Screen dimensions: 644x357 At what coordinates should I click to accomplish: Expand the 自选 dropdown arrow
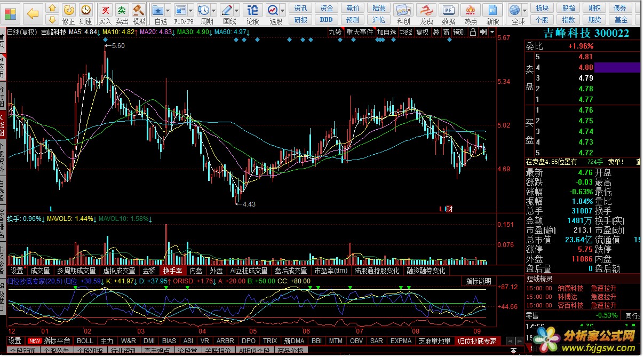tap(168, 10)
